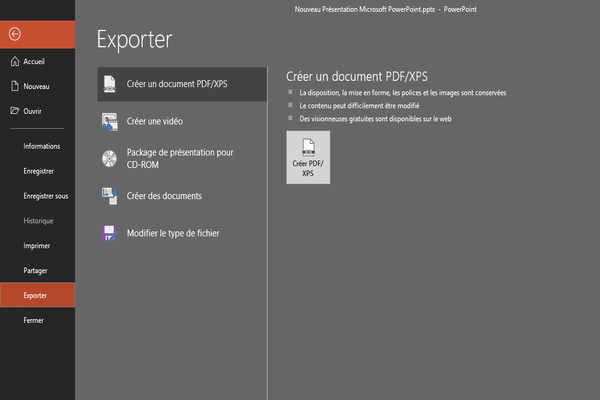Open the Accueil page
The height and width of the screenshot is (400, 600).
tap(38, 61)
